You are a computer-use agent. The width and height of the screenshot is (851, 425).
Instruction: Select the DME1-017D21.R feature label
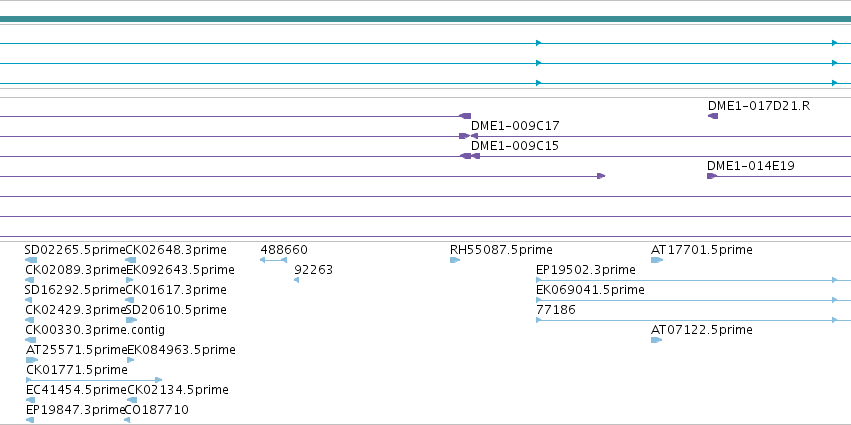pyautogui.click(x=759, y=106)
